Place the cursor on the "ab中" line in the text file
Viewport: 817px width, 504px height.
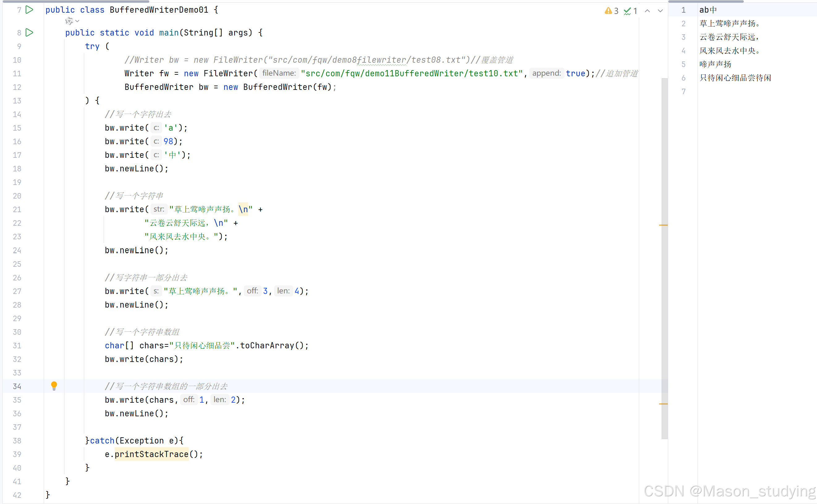[x=708, y=10]
